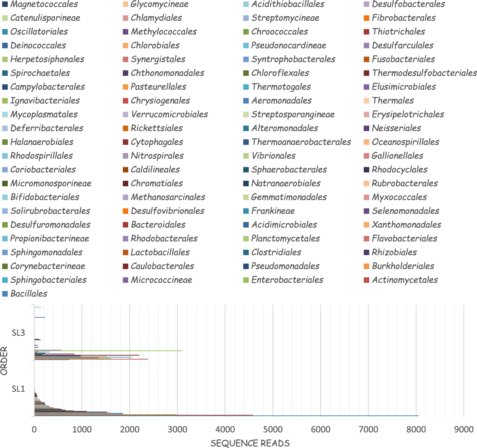
Task: Click the 5000 tick label on x-axis
Action: pos(273,429)
